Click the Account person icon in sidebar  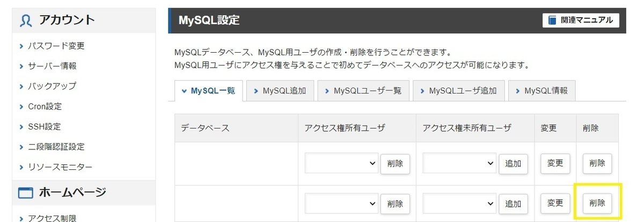[x=25, y=20]
